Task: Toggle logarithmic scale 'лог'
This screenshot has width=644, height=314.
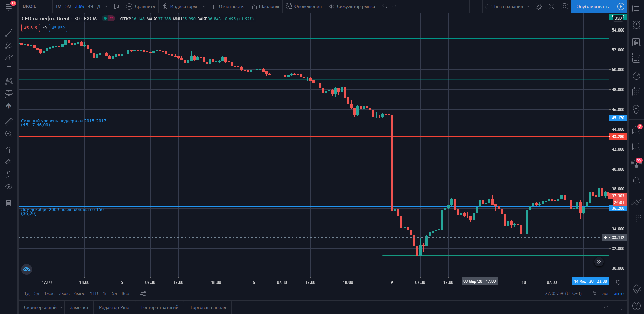Action: click(x=605, y=293)
